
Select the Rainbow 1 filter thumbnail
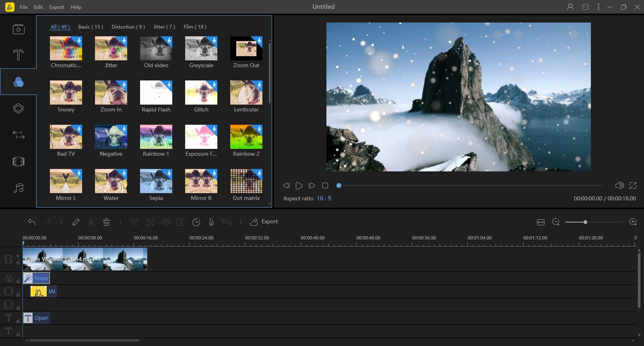[x=156, y=137]
